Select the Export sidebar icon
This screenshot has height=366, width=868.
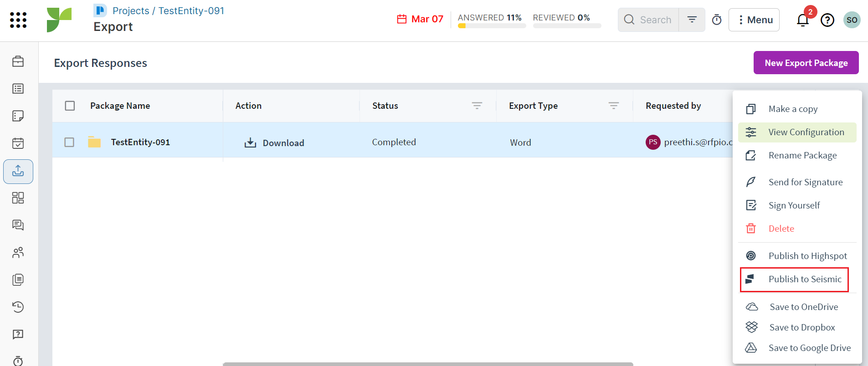18,172
